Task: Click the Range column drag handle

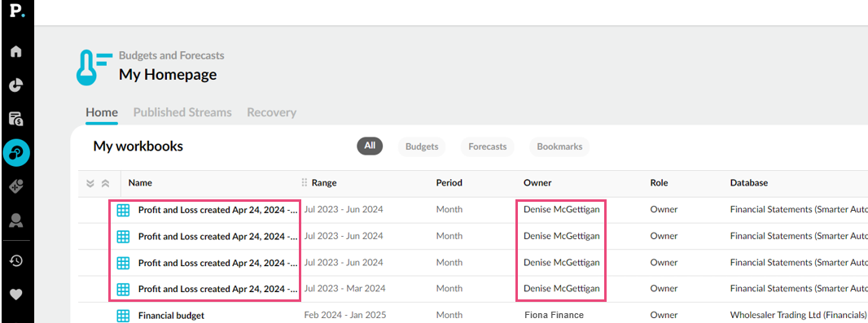Action: pyautogui.click(x=304, y=182)
